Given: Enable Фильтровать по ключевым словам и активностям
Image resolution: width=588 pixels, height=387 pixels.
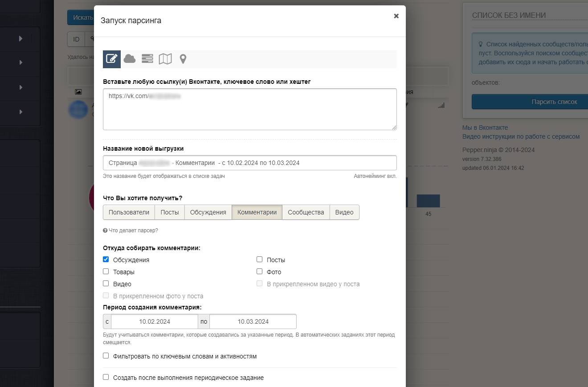Looking at the screenshot, I should pos(106,356).
